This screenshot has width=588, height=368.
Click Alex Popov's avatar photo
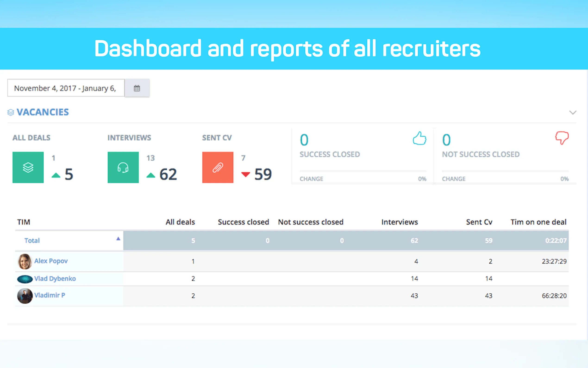pyautogui.click(x=25, y=261)
